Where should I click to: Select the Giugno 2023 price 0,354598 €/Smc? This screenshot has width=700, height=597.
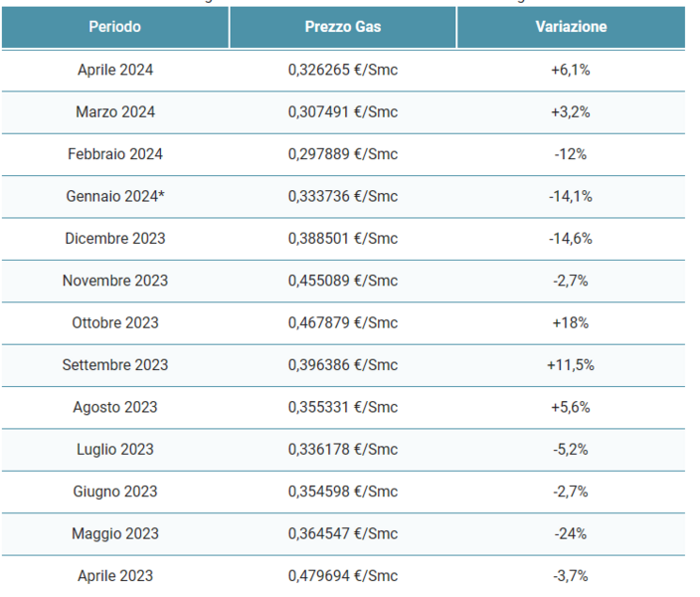pyautogui.click(x=343, y=492)
